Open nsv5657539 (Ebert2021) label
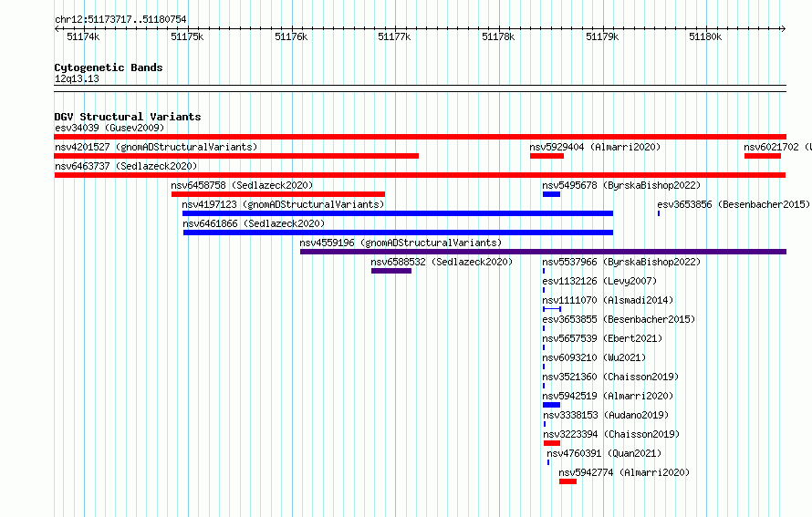 click(602, 338)
